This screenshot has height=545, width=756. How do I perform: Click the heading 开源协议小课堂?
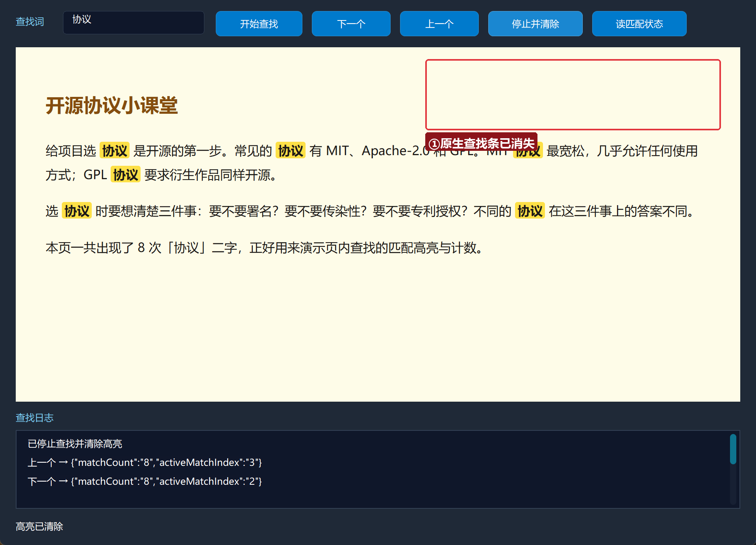pos(111,106)
